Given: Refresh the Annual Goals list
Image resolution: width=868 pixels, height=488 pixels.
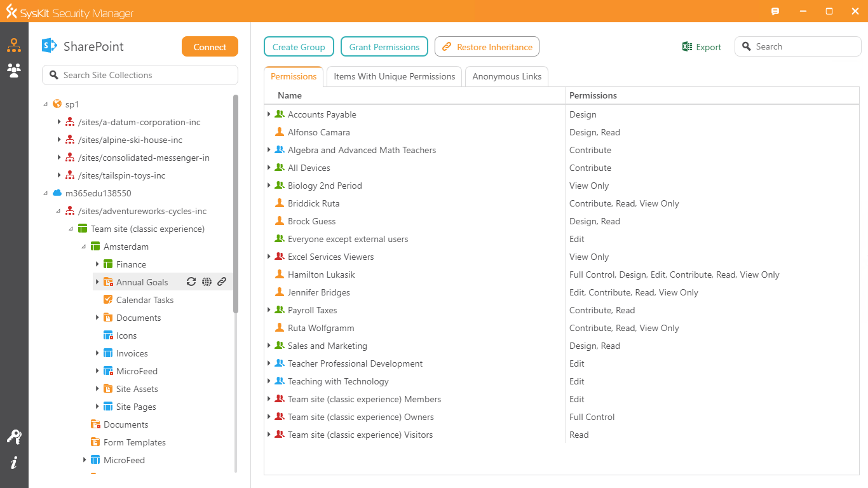Looking at the screenshot, I should click(191, 282).
